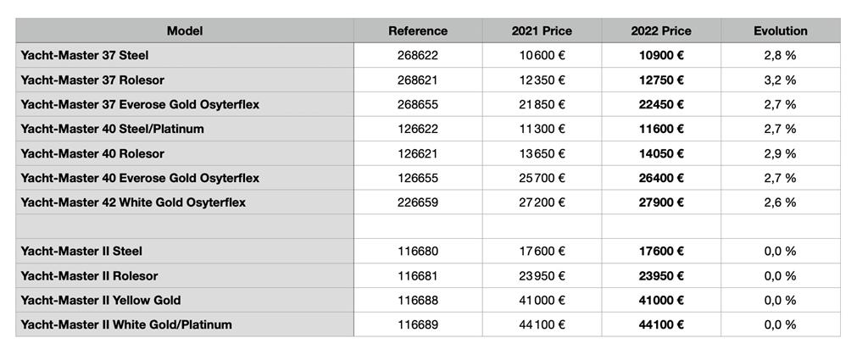Click reference number 116681
868x360 pixels.
pos(418,275)
